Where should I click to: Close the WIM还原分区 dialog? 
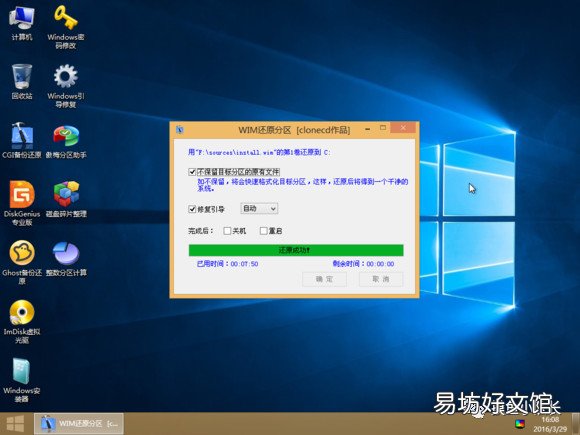tap(403, 128)
